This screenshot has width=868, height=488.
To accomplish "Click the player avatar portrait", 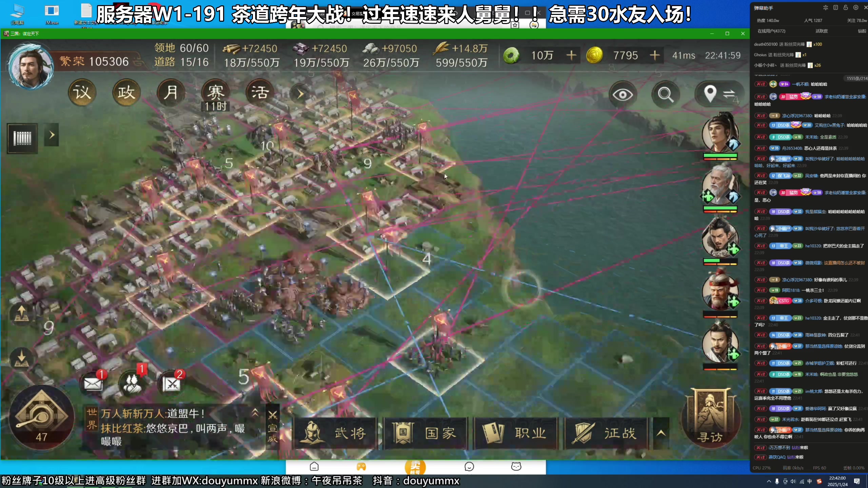I will [31, 66].
